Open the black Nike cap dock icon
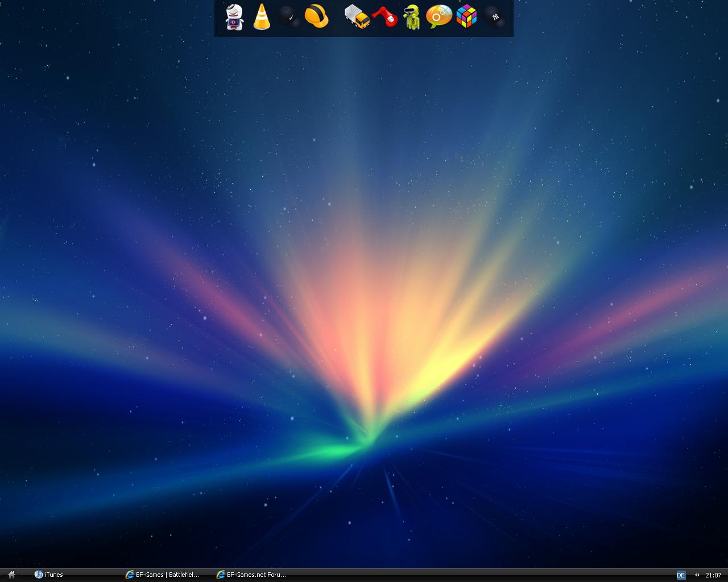Viewport: 728px width, 582px height. pyautogui.click(x=289, y=17)
